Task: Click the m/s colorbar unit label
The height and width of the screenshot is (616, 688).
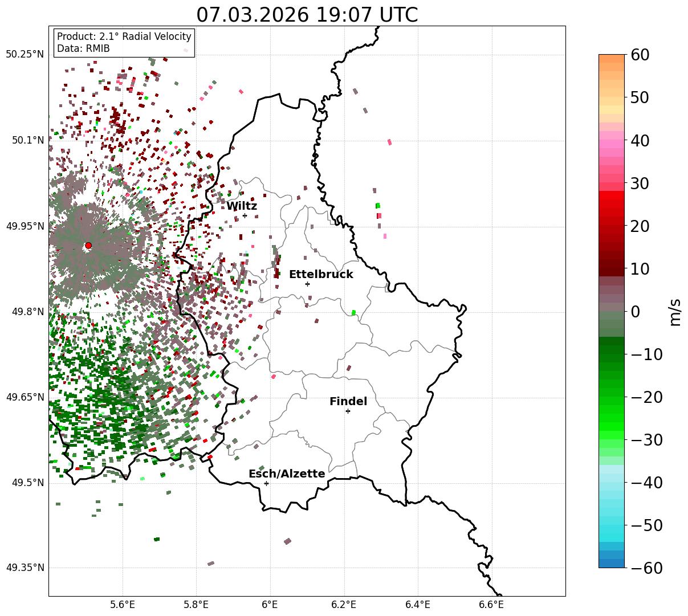Action: coord(675,312)
